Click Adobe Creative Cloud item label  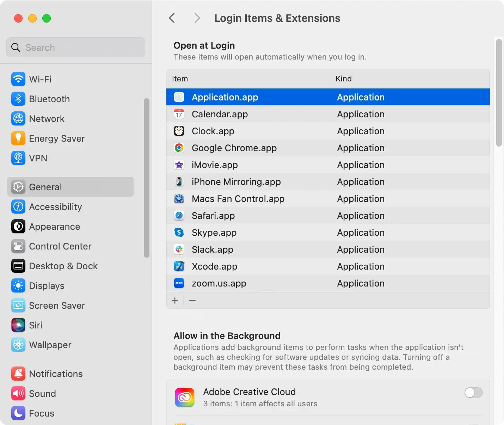coord(250,392)
